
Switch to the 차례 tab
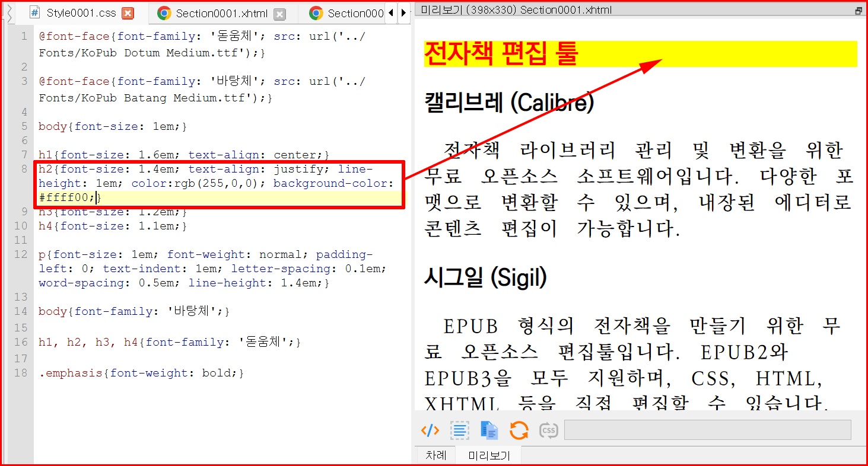436,455
